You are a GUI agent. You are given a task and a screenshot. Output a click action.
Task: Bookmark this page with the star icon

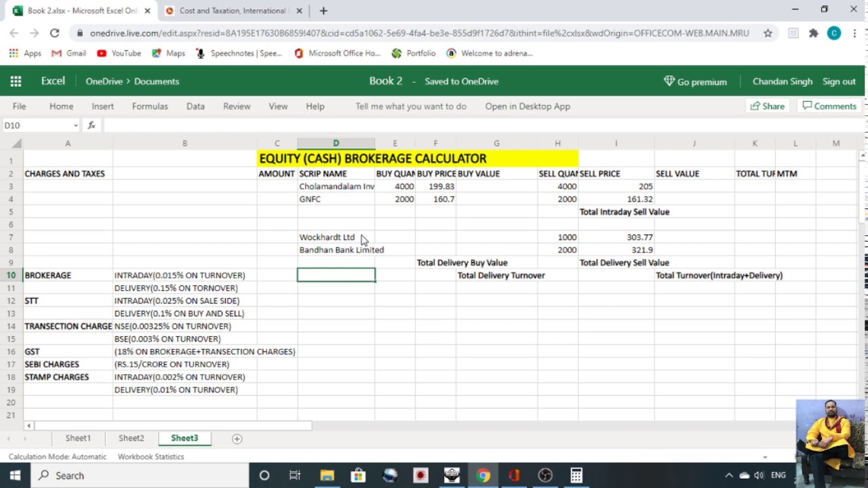coord(768,33)
